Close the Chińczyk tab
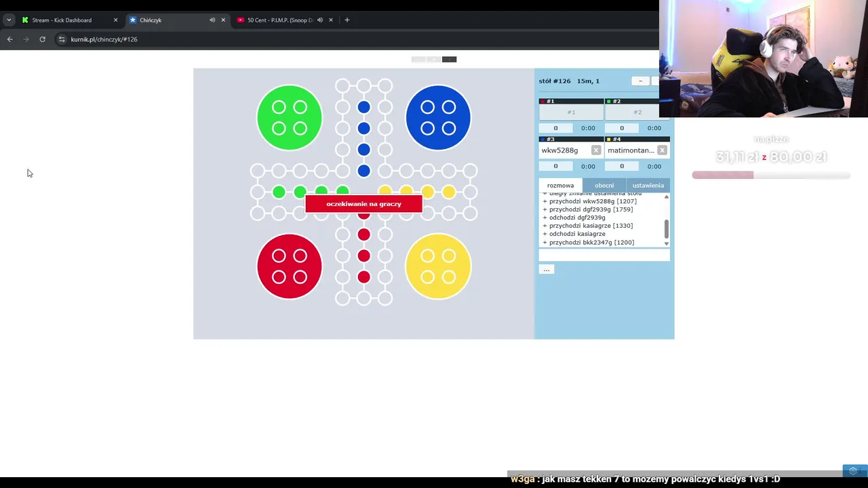This screenshot has height=488, width=868. pyautogui.click(x=223, y=20)
